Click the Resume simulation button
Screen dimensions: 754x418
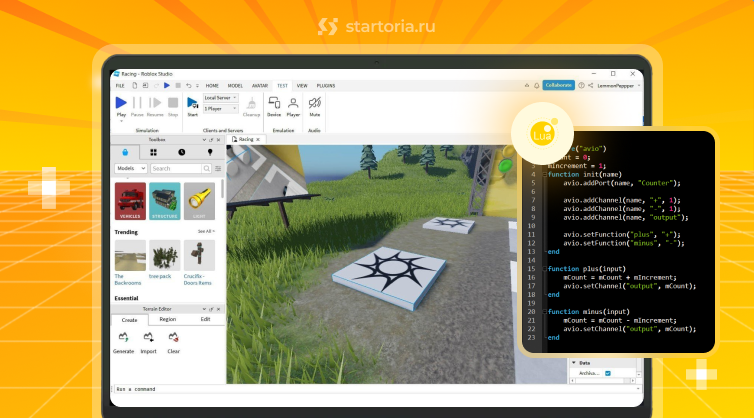[x=155, y=106]
